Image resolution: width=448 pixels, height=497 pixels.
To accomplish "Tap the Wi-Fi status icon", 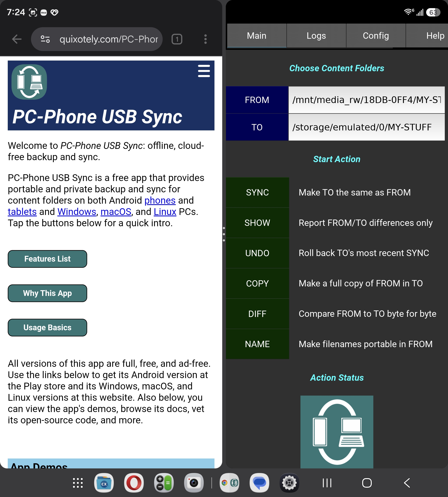I will [409, 12].
